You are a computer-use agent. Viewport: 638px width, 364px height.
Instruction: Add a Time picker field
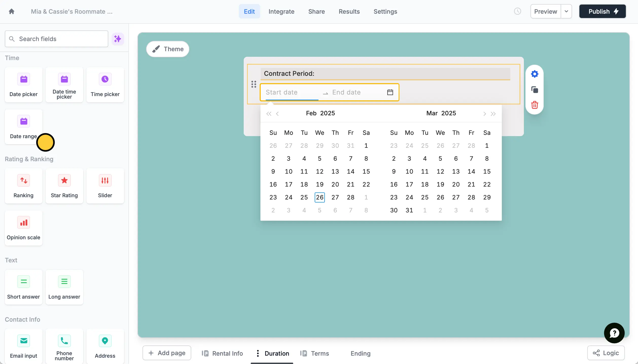(105, 85)
